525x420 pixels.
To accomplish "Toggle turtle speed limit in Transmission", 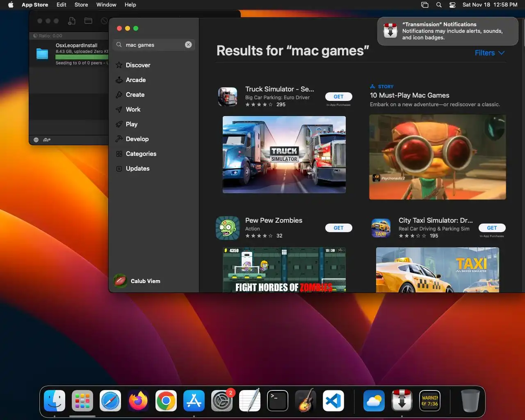I will click(47, 140).
